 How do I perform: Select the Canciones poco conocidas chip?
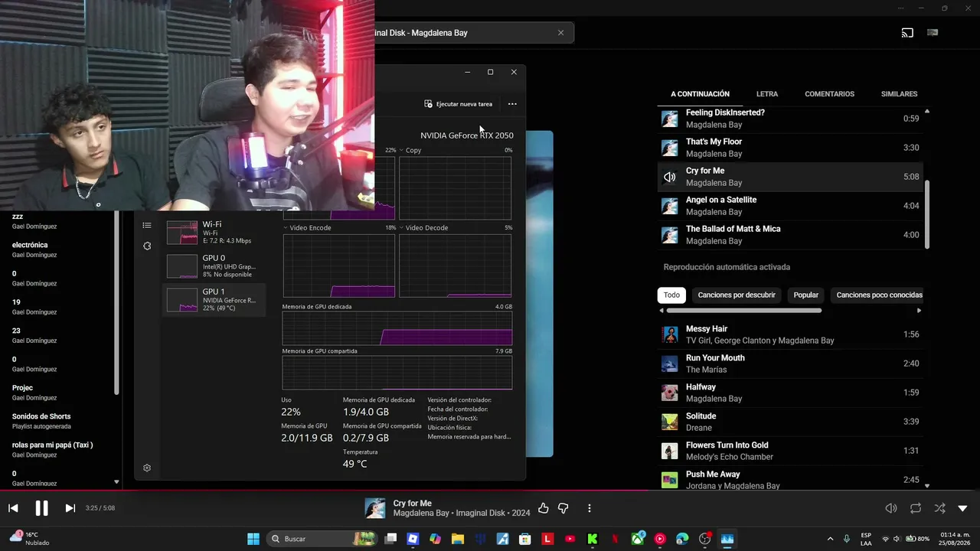tap(879, 295)
